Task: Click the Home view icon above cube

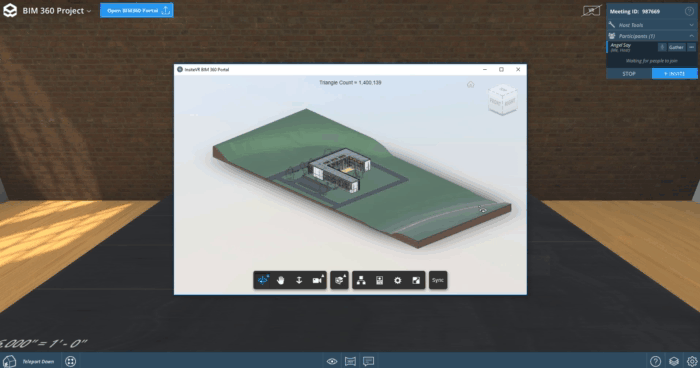Action: [471, 84]
